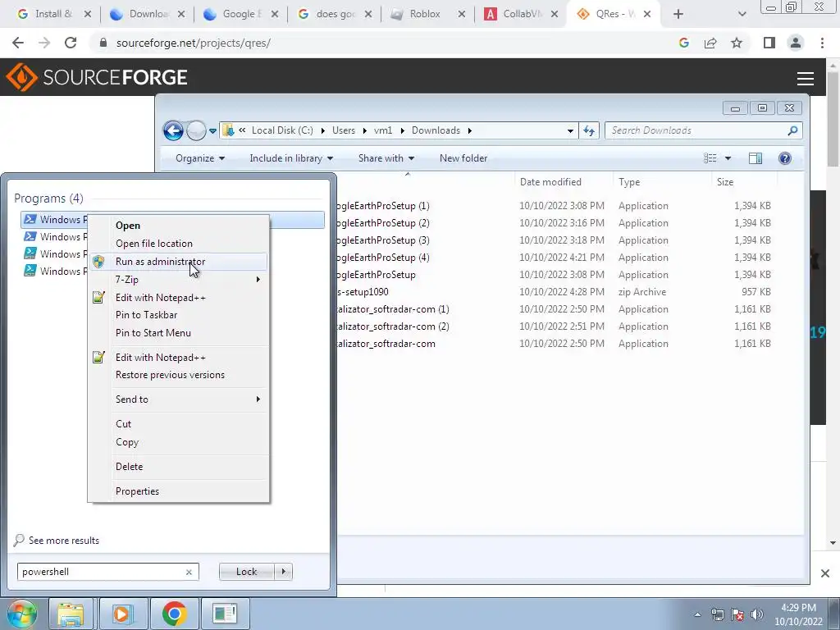Click the volume speaker tray icon

click(757, 614)
